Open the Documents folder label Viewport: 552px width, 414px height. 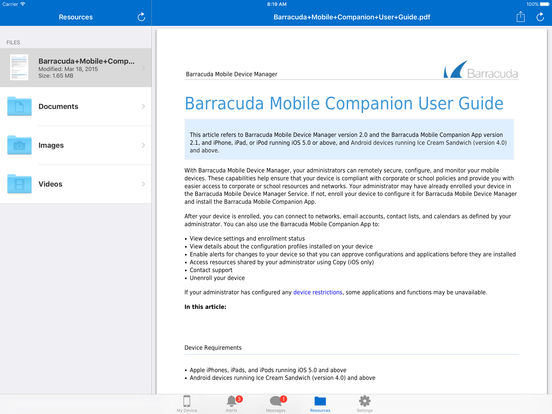[x=58, y=106]
